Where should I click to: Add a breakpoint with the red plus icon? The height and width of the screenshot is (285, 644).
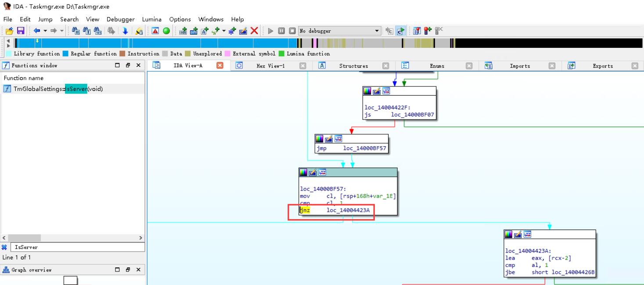(x=427, y=31)
